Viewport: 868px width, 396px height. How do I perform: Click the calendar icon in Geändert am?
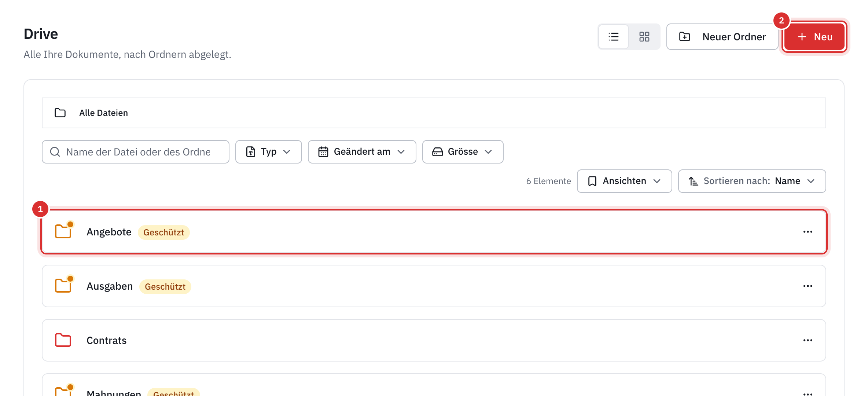323,152
